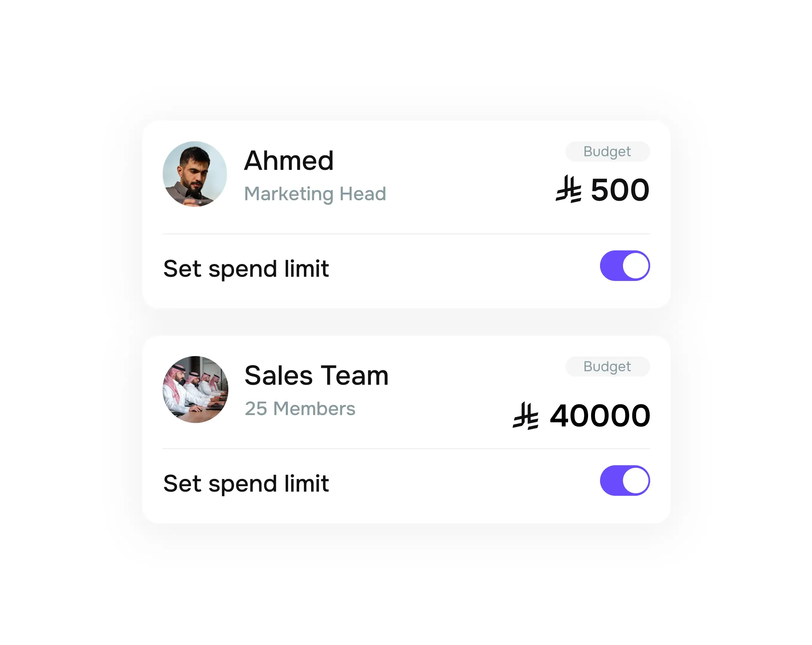Open the 25 Members list
The image size is (812, 645).
point(300,408)
